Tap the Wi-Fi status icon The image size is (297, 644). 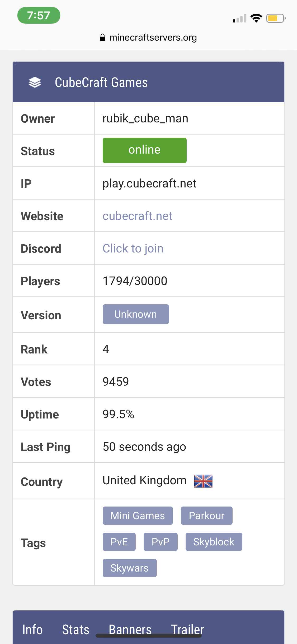(x=256, y=18)
